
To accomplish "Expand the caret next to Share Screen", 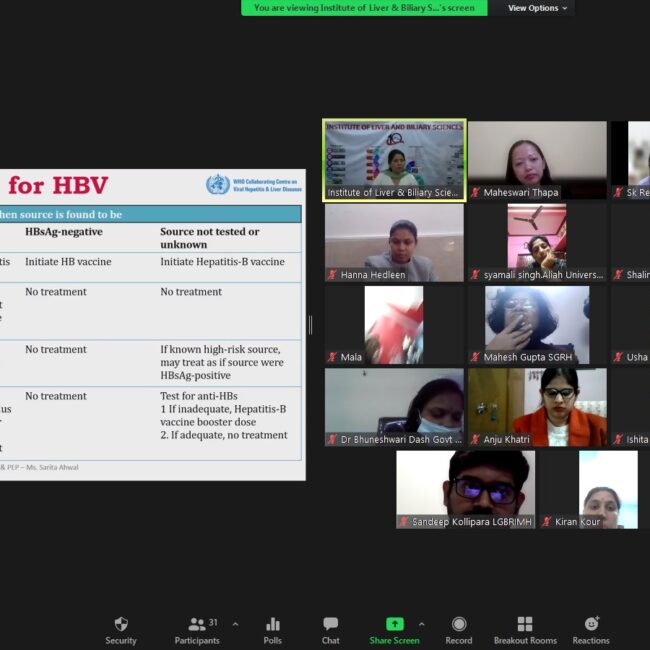I will point(421,623).
